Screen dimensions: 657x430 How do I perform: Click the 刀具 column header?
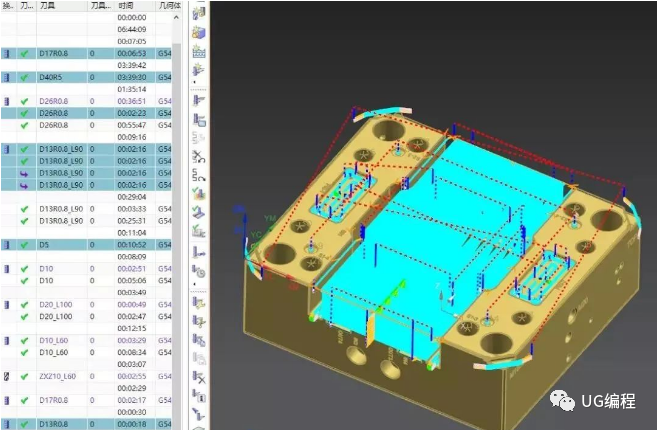(62, 5)
